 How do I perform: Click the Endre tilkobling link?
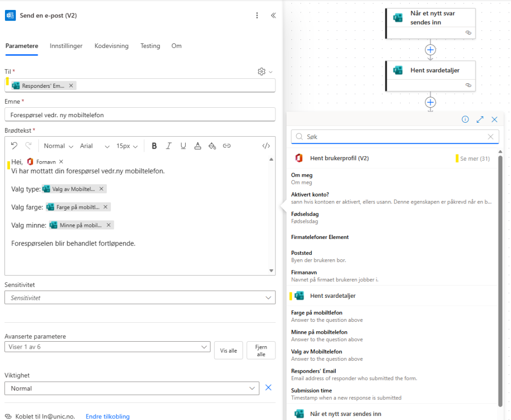tap(107, 417)
